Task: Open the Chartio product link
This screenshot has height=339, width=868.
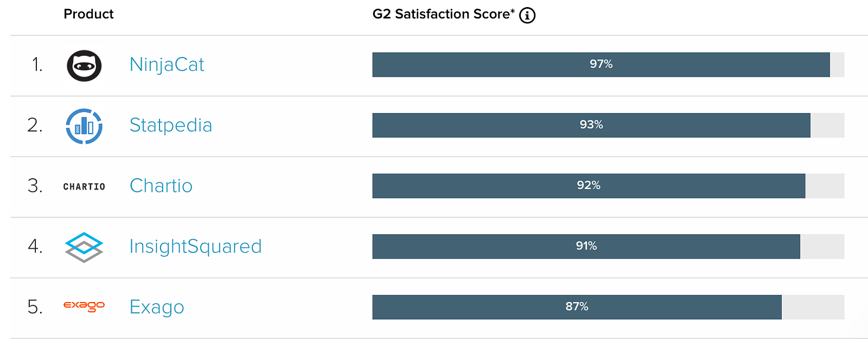Action: tap(161, 186)
